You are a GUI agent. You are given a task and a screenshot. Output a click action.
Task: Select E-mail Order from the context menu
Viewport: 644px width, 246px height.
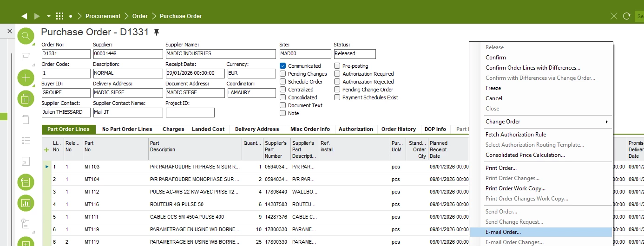[503, 232]
